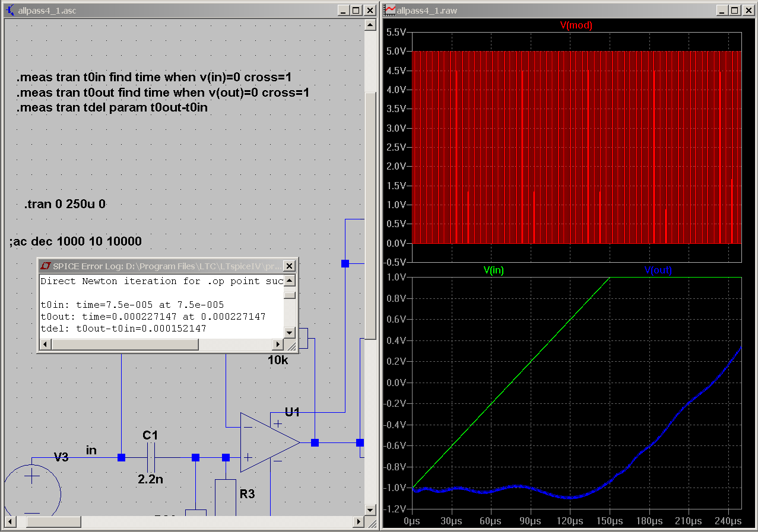The width and height of the screenshot is (758, 532).
Task: Minimize the allpass4_1.asc schematic window
Action: click(x=343, y=10)
